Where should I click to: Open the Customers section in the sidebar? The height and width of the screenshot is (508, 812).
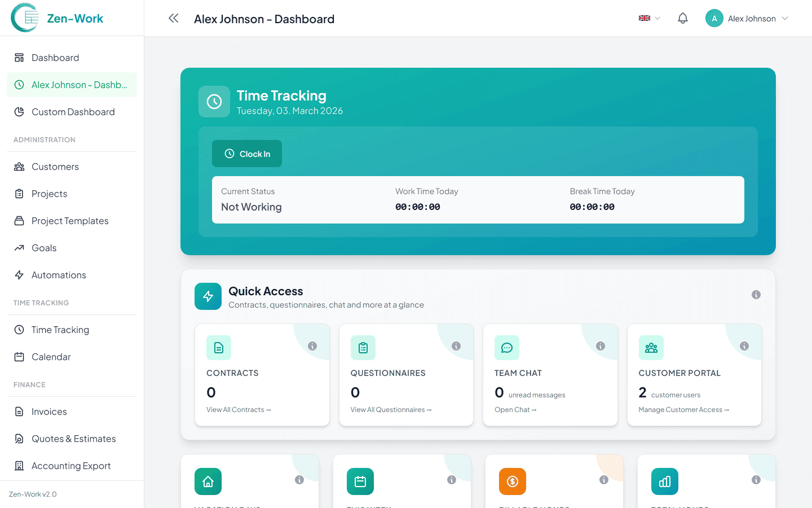(54, 167)
